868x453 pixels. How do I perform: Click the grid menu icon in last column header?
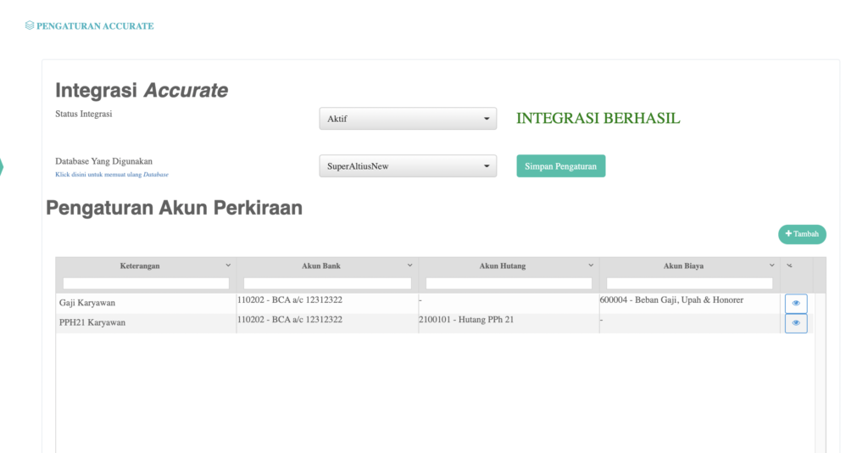pos(789,266)
